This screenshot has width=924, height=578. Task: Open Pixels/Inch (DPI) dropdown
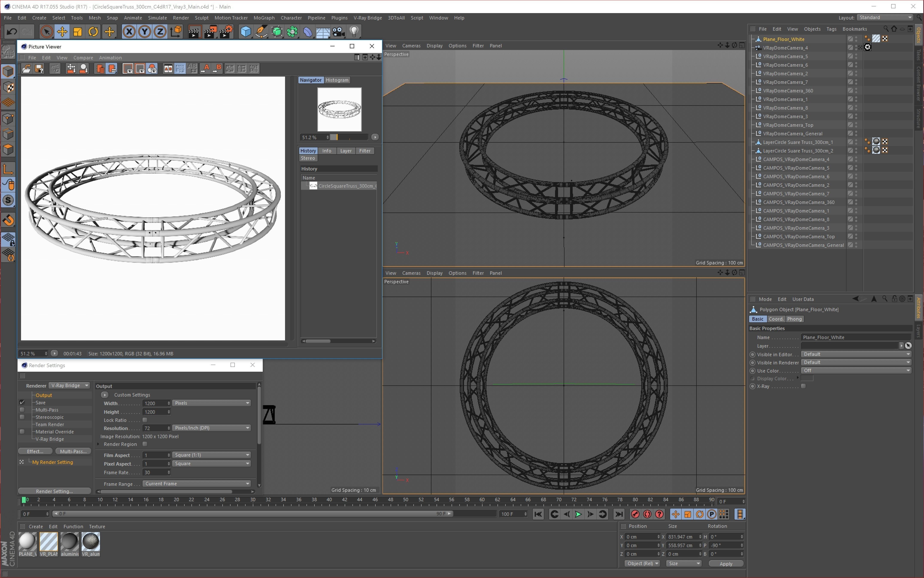pyautogui.click(x=212, y=428)
